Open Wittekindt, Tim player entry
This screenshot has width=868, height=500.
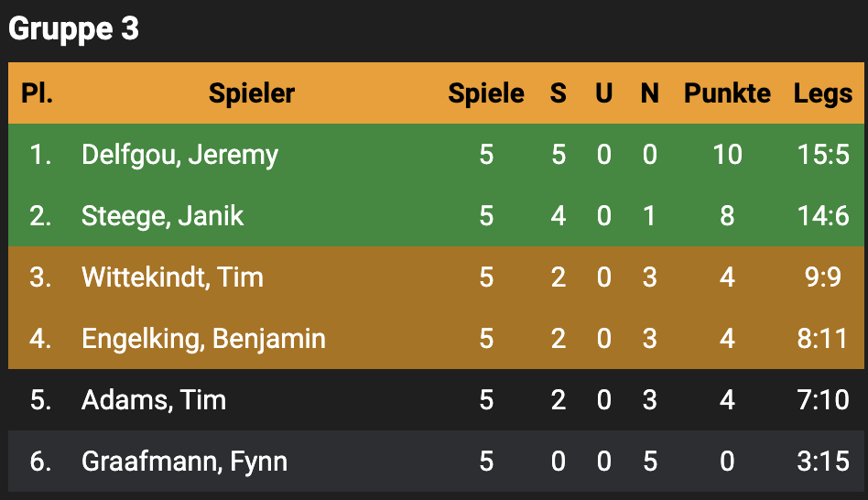point(172,277)
